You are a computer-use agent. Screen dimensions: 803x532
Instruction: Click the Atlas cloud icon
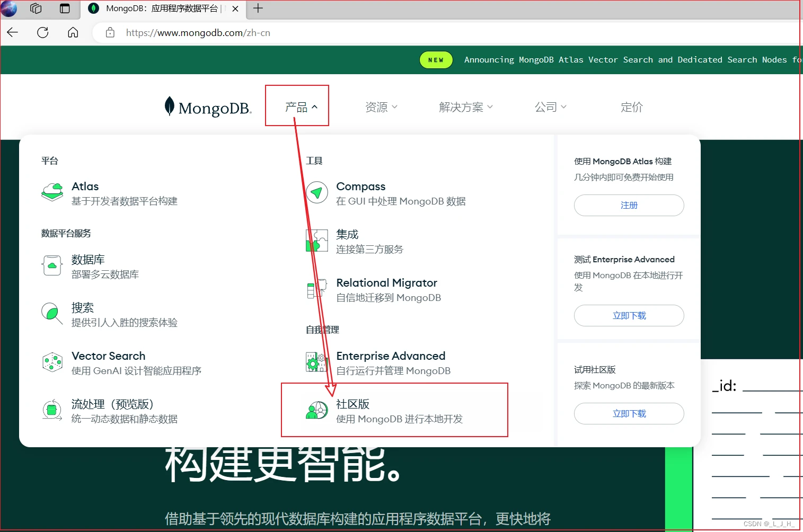pos(52,192)
